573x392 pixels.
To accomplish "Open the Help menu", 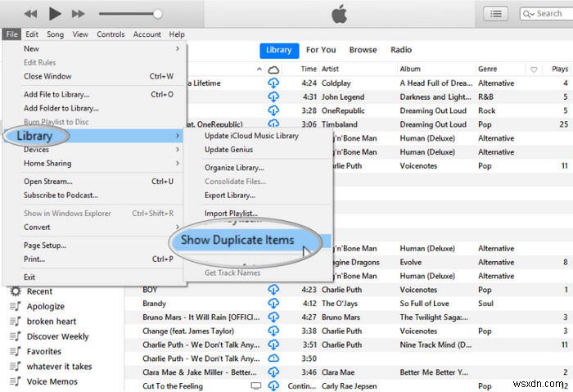I will [177, 34].
